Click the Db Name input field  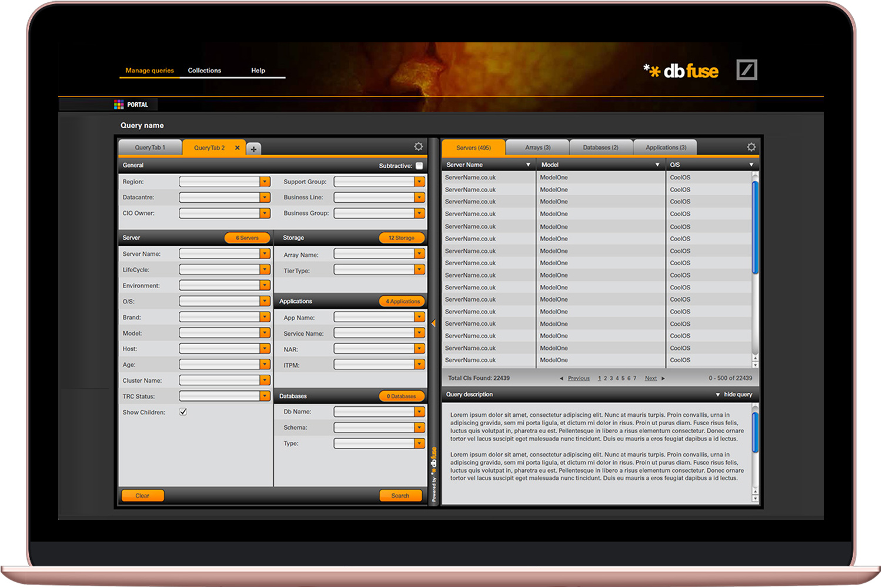point(375,412)
